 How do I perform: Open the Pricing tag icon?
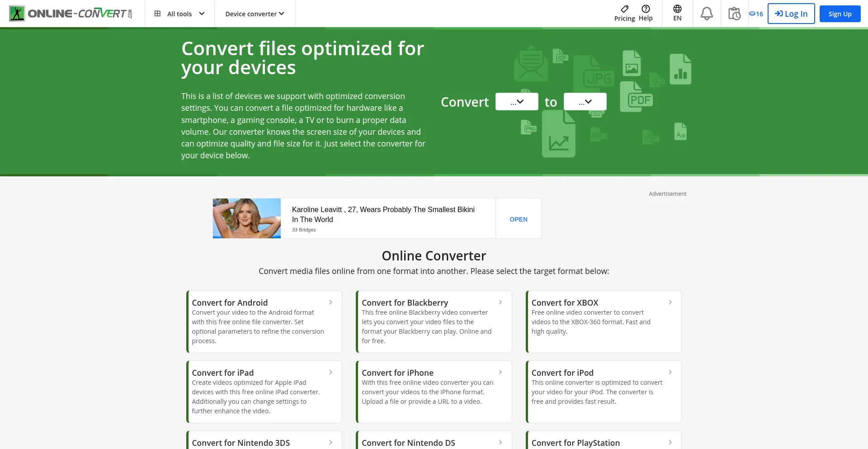coord(624,9)
